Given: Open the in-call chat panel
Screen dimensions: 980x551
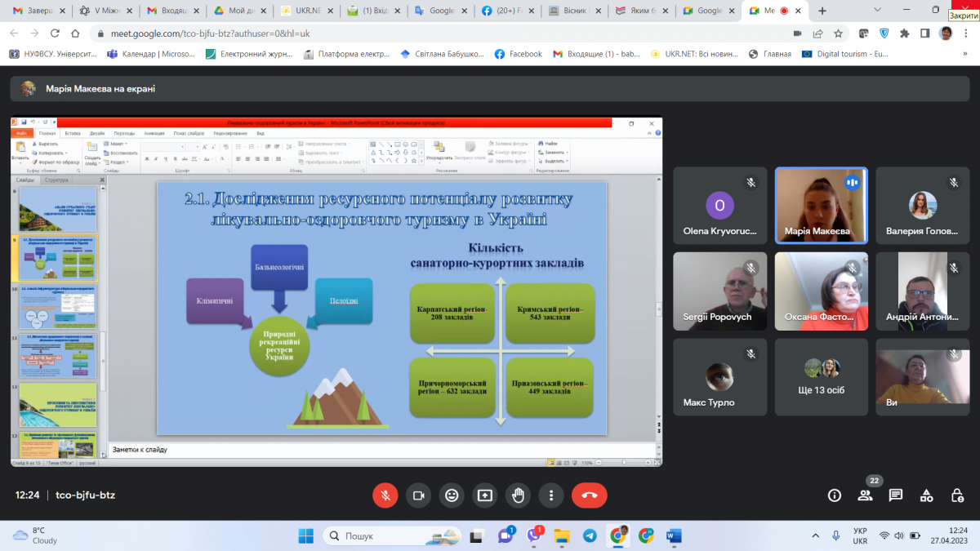Looking at the screenshot, I should 896,495.
